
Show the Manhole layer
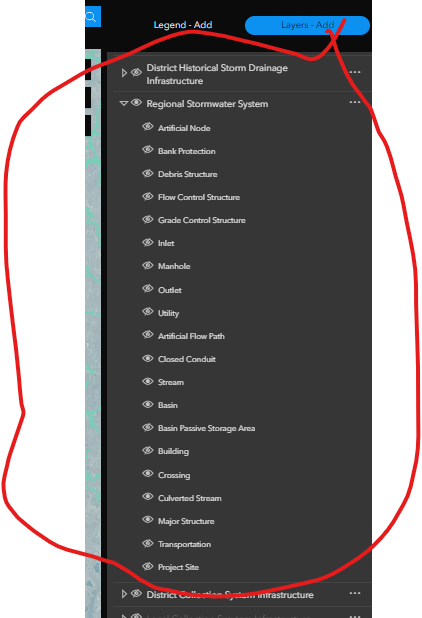(x=148, y=265)
